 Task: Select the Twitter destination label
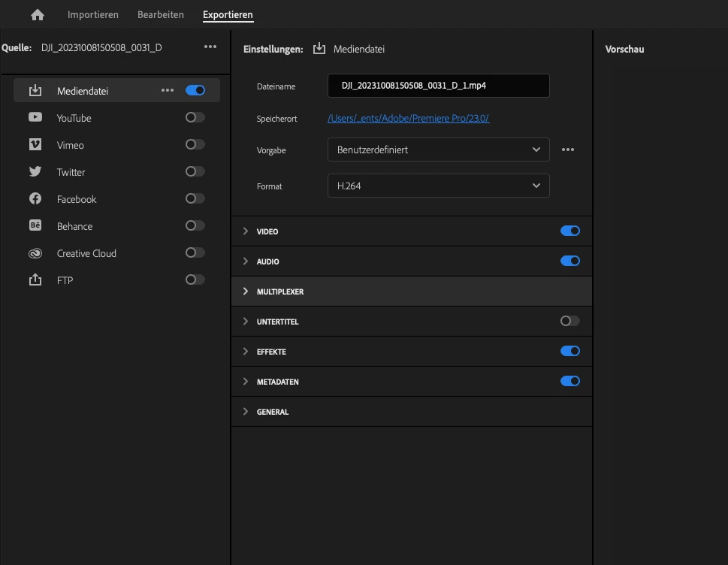[x=71, y=172]
